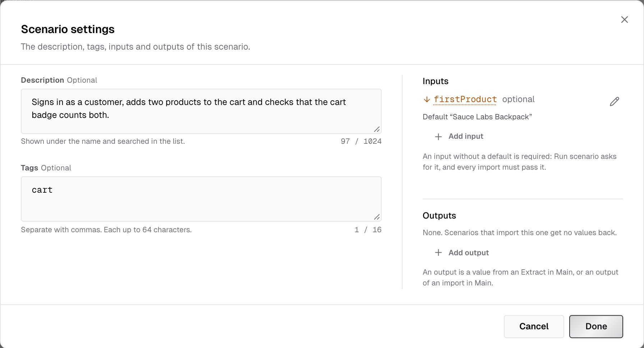This screenshot has width=644, height=348.
Task: Focus the Description text area
Action: pos(201,111)
